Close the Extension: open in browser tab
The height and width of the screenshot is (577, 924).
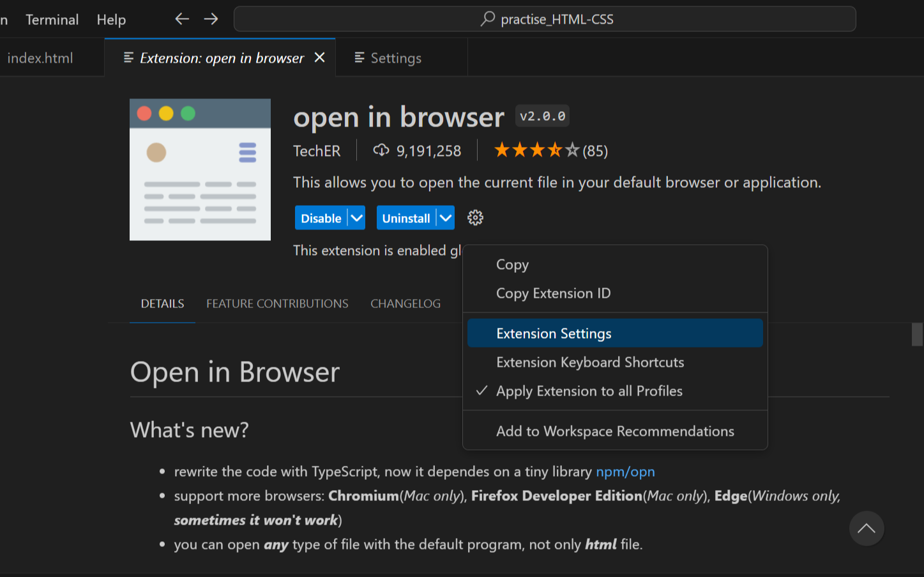click(x=320, y=58)
